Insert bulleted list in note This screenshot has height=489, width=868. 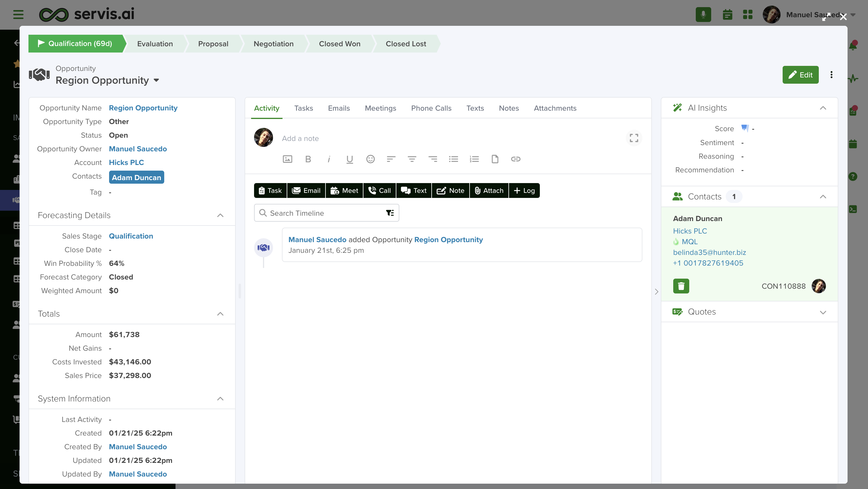click(454, 159)
